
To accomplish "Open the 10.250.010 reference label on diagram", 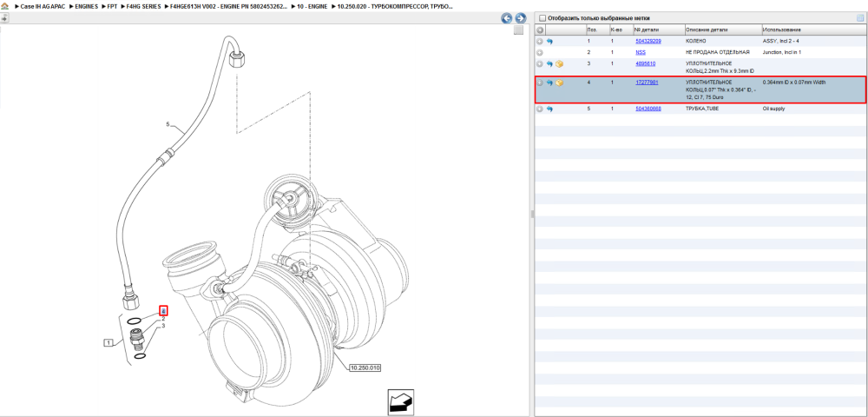I will [x=366, y=367].
